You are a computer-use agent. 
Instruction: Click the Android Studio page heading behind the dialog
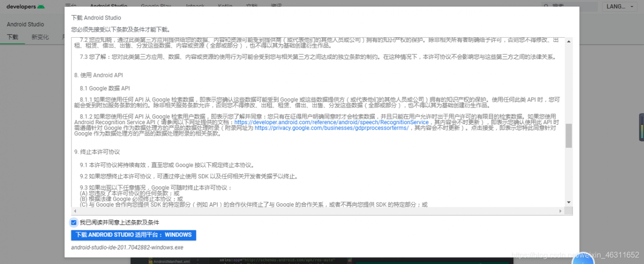click(x=25, y=24)
